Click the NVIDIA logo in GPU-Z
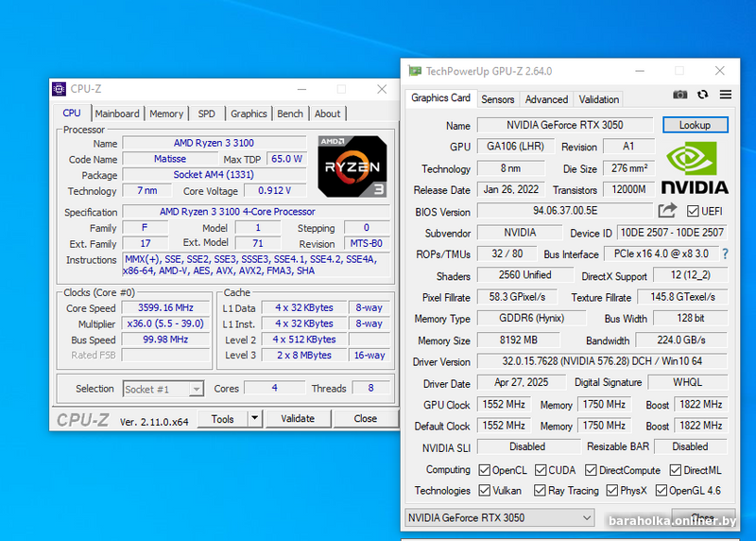 point(695,167)
